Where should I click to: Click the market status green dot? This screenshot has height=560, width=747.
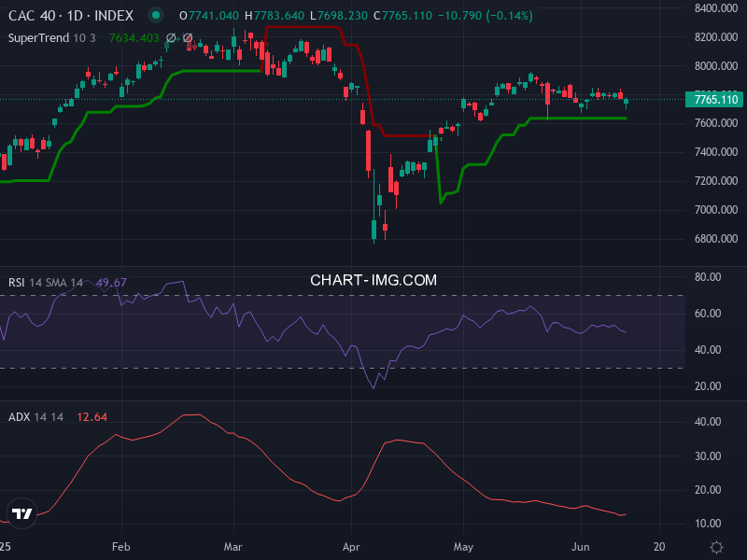156,15
